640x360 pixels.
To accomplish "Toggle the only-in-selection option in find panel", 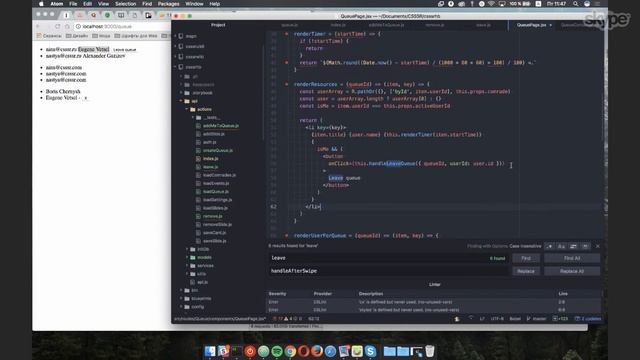I will pos(573,246).
